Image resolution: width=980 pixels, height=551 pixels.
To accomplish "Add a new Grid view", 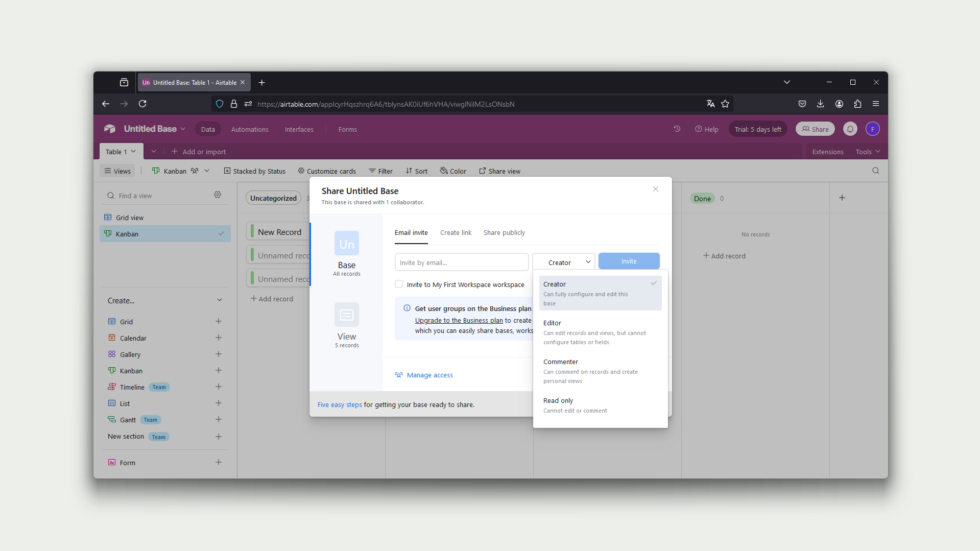I will (x=219, y=321).
